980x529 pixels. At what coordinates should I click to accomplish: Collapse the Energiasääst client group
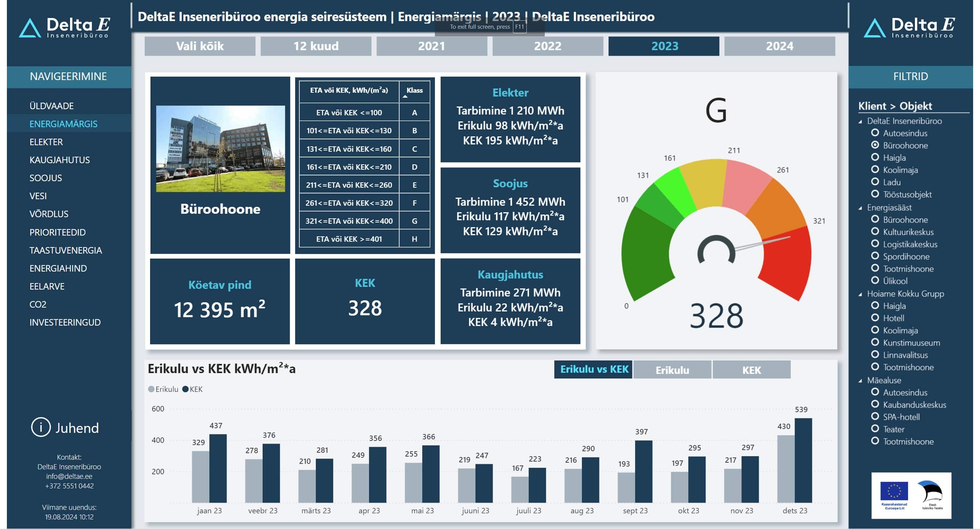861,208
